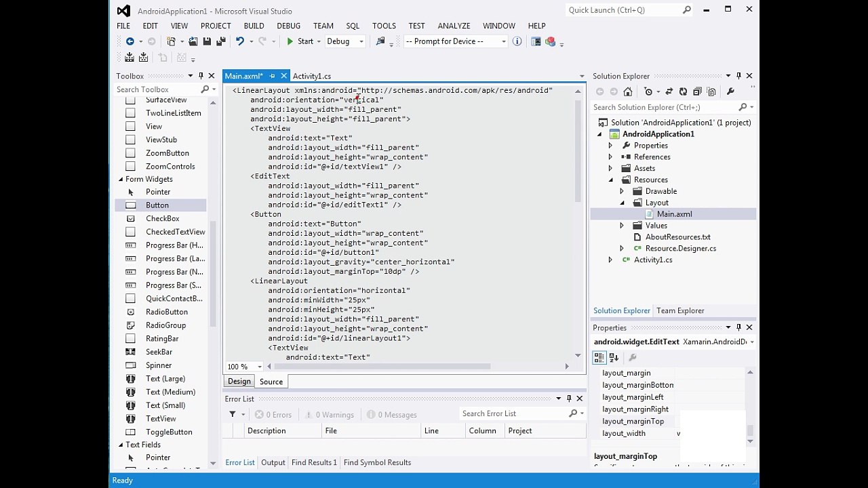Click the Search Error List field
The width and height of the screenshot is (868, 488).
pyautogui.click(x=514, y=414)
